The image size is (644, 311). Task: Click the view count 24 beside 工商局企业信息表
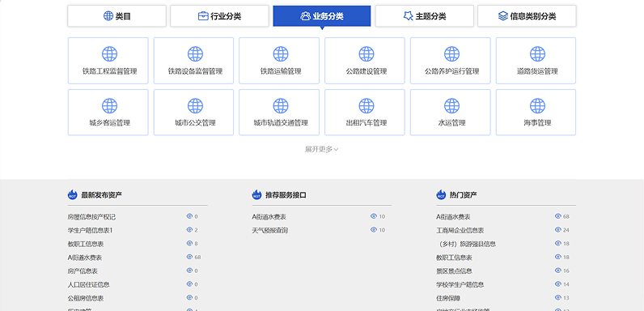pos(566,230)
